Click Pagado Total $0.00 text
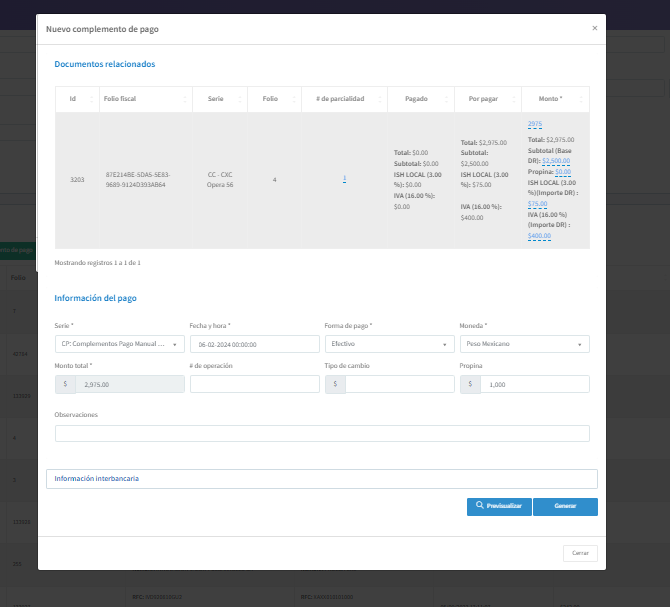Image resolution: width=670 pixels, height=607 pixels. [x=411, y=153]
